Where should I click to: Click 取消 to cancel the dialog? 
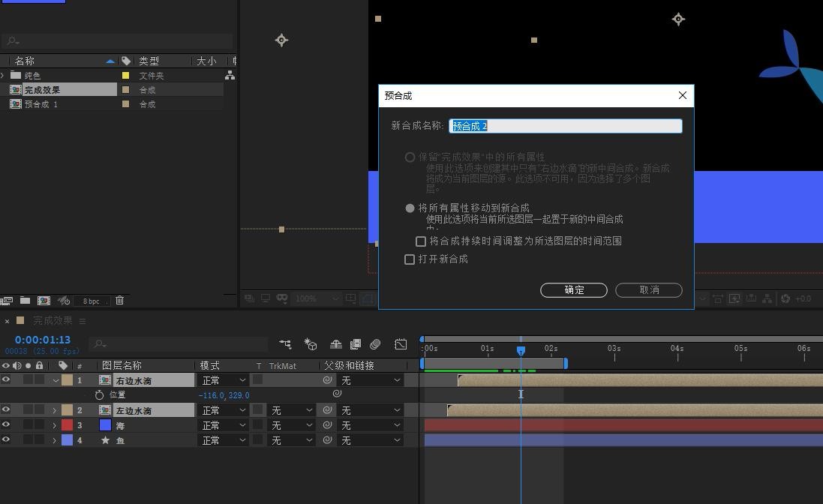(x=649, y=290)
